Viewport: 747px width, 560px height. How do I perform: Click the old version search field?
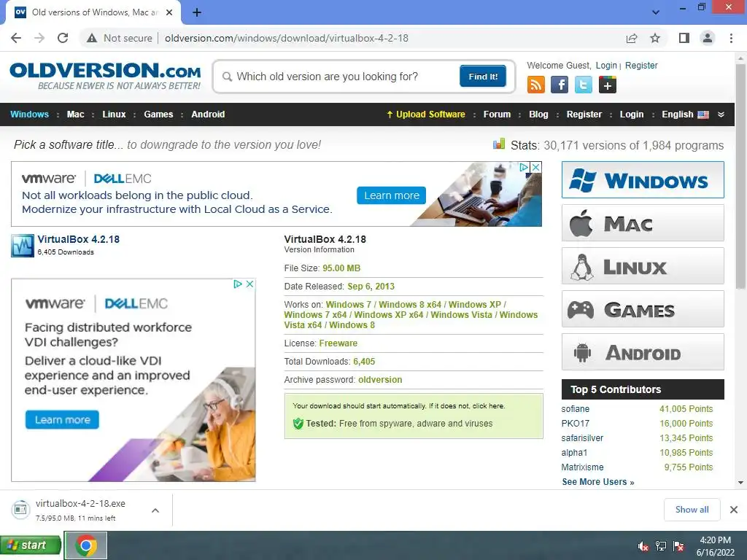point(338,76)
